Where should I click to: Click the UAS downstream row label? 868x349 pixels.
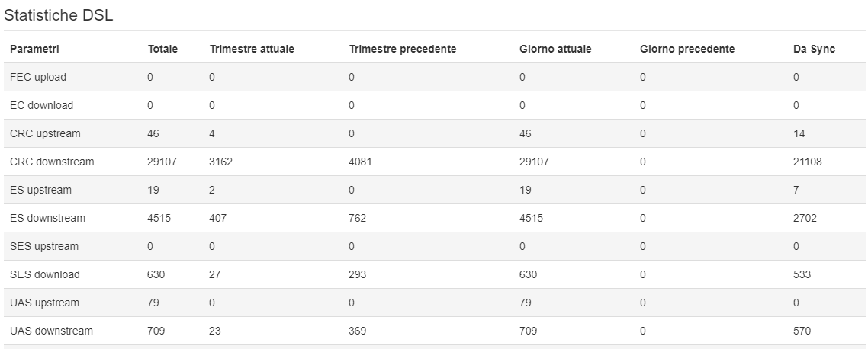point(51,331)
